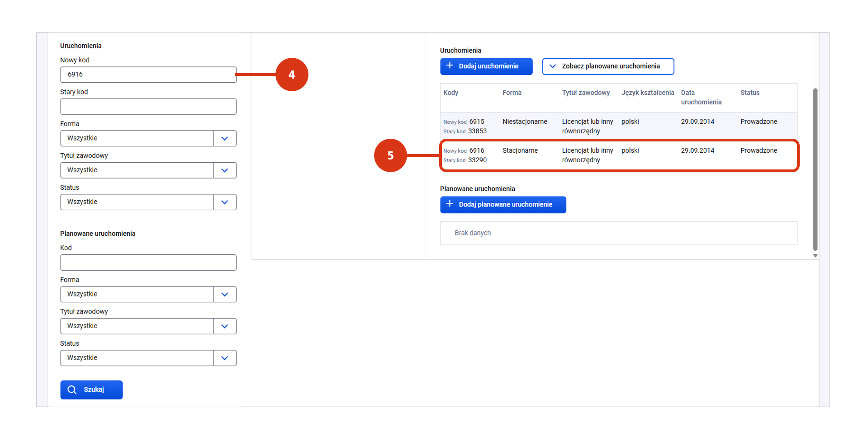Image resolution: width=868 pixels, height=427 pixels.
Task: Open Tytuł zawodowy dropdown under Uruchomienia
Action: [148, 170]
